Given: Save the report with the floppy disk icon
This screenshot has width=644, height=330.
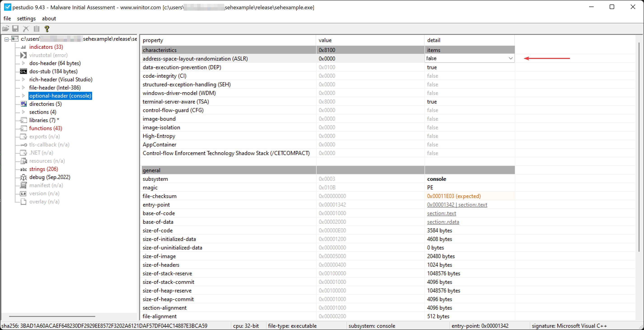Looking at the screenshot, I should [15, 28].
